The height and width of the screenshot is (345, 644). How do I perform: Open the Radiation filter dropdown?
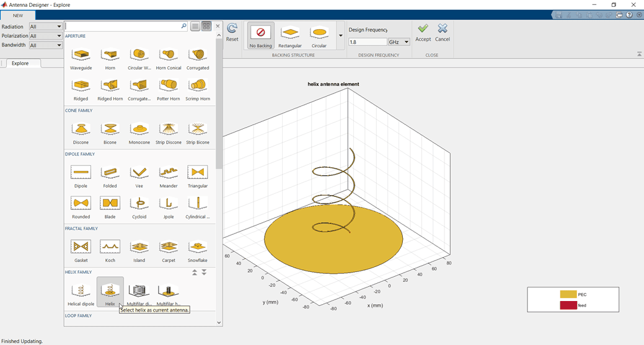(46, 27)
